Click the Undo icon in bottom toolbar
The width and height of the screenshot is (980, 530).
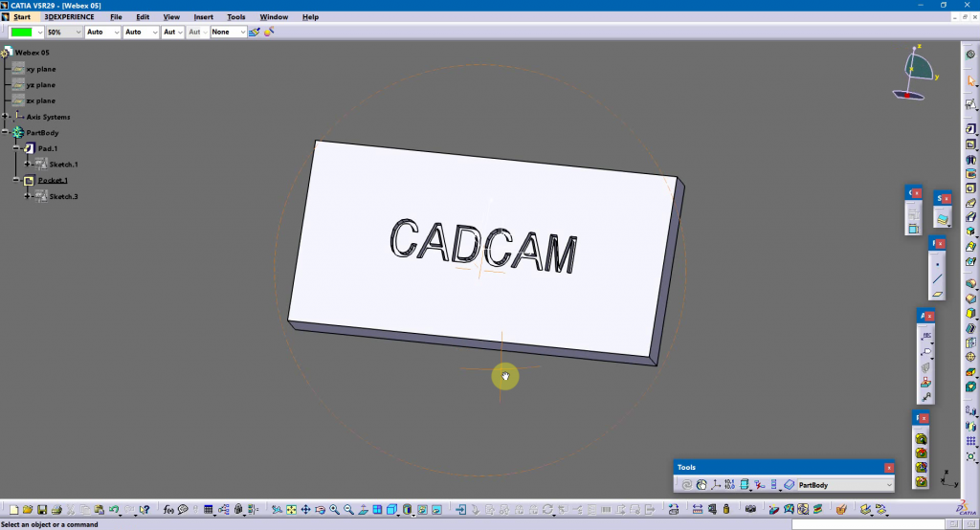coord(114,510)
